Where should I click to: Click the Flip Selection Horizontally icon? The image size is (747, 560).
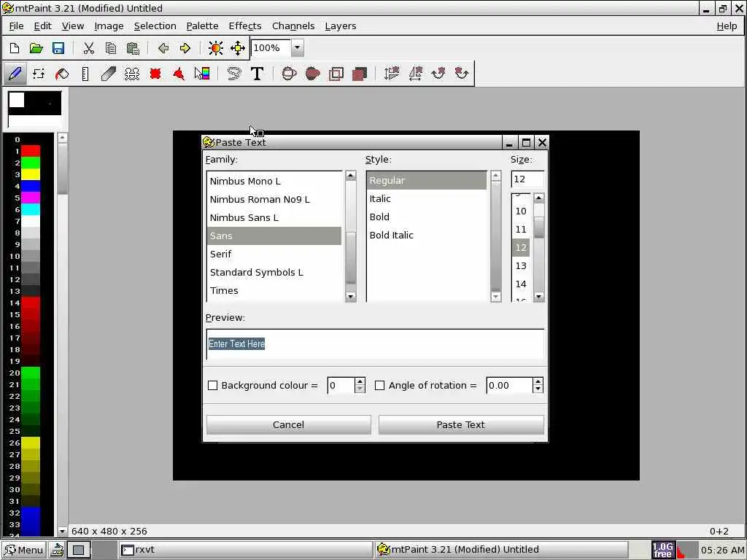415,74
